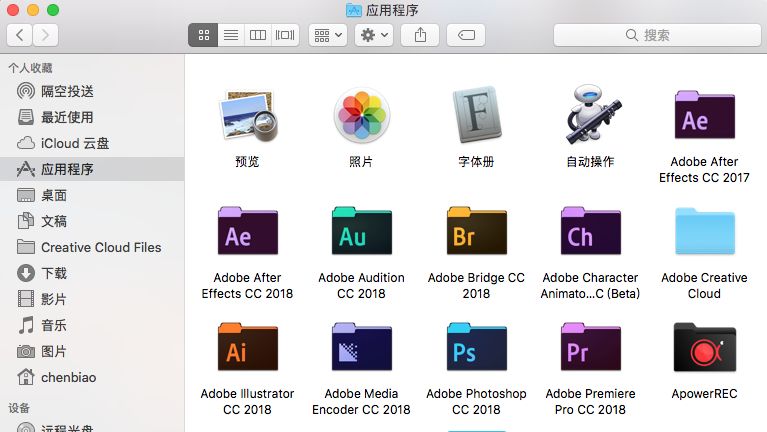This screenshot has height=432, width=767.
Task: Select the Photos (照片) app icon
Action: tap(361, 115)
